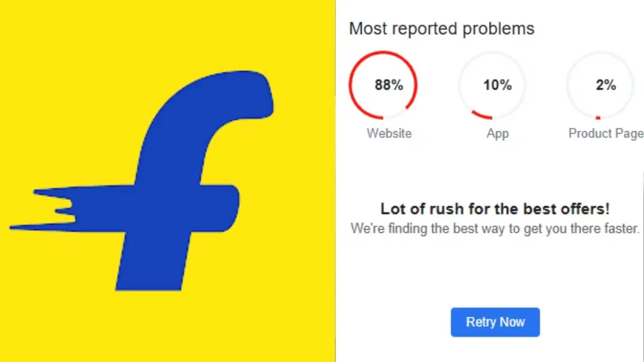Click the Retry Now button

[x=495, y=322]
